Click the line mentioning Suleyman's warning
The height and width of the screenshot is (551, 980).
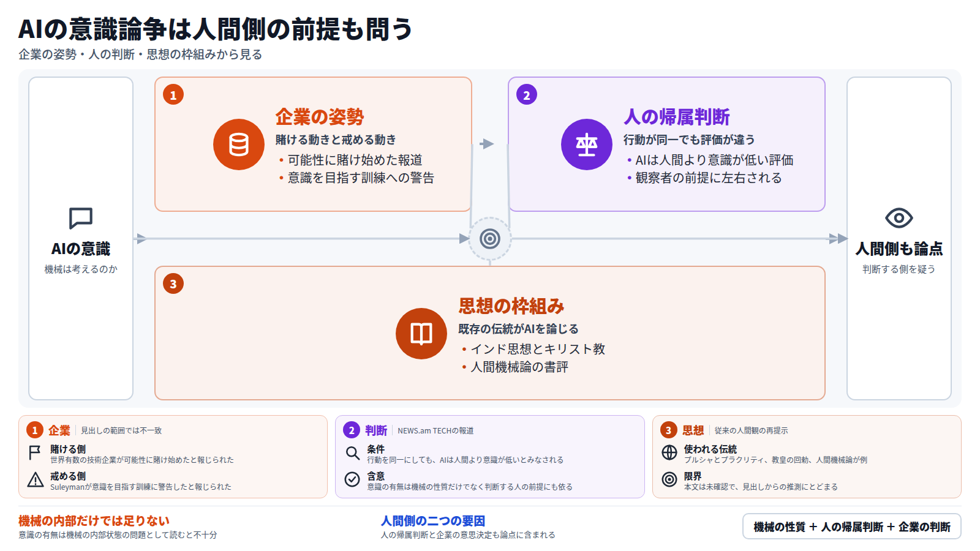point(141,487)
